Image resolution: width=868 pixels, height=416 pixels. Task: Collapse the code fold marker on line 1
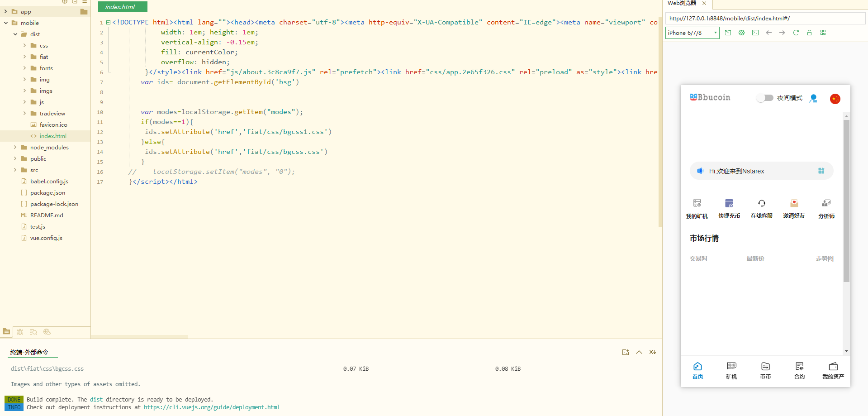click(x=109, y=22)
